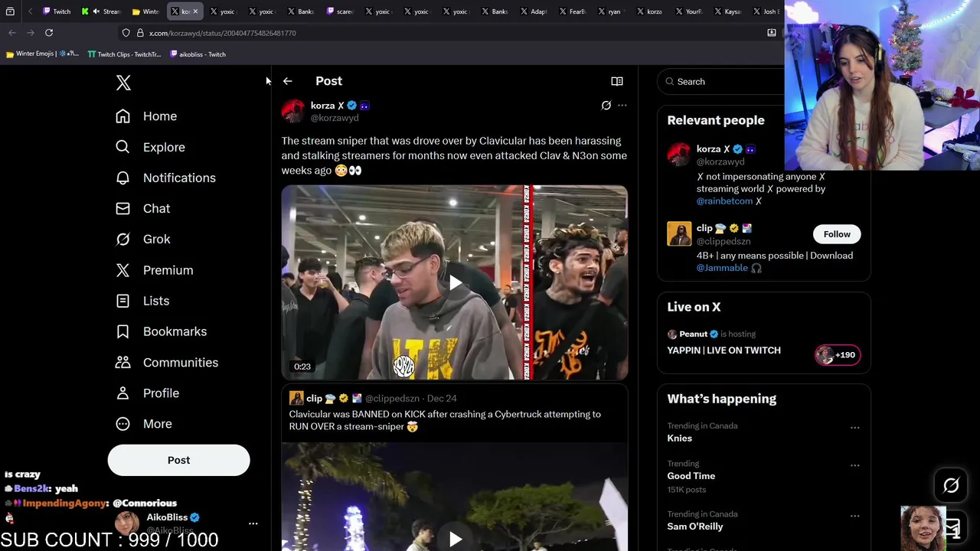Open the Explore page
Viewport: 980px width, 551px height.
pos(151,147)
